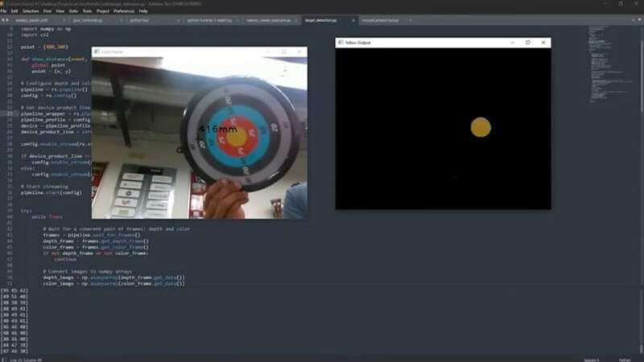This screenshot has height=362, width=644.
Task: Click the panel switcher icon in status bar
Action: click(4, 358)
